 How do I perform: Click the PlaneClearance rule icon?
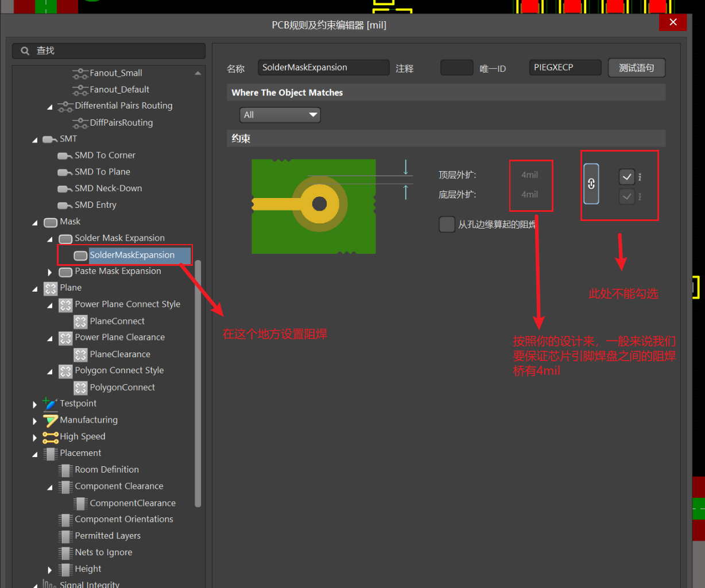point(80,355)
